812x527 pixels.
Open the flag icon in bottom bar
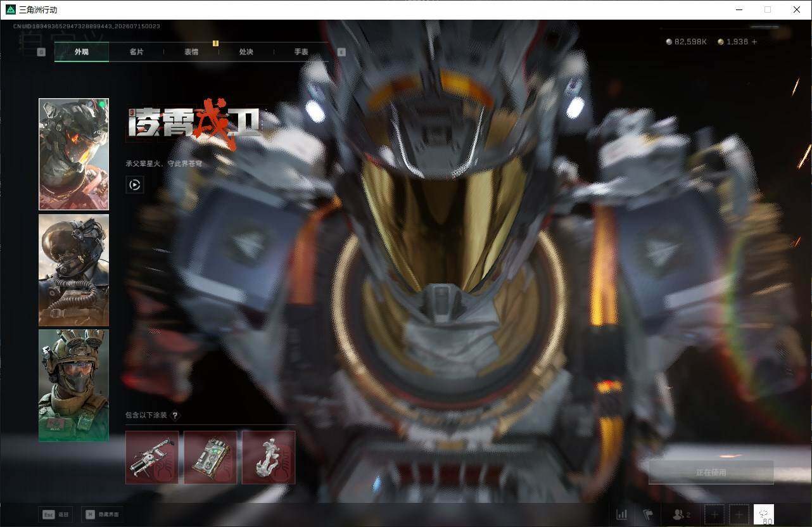(648, 514)
